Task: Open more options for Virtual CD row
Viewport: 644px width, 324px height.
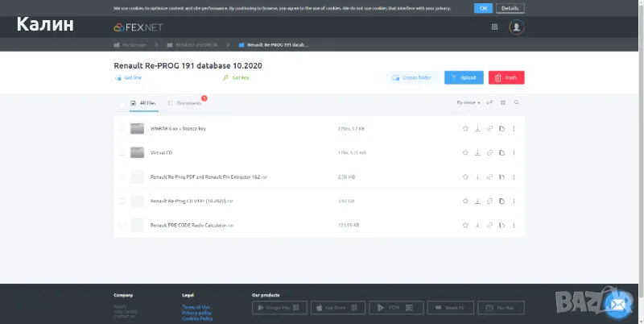Action: pos(514,152)
